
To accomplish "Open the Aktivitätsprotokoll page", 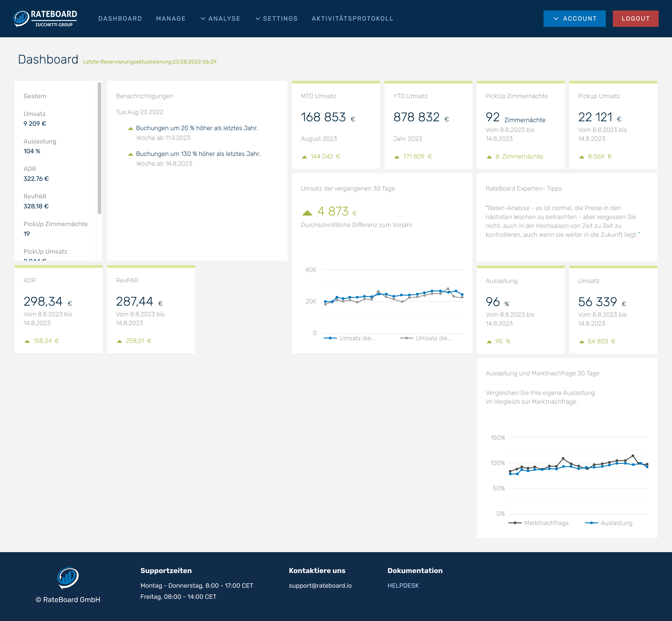I will 352,18.
